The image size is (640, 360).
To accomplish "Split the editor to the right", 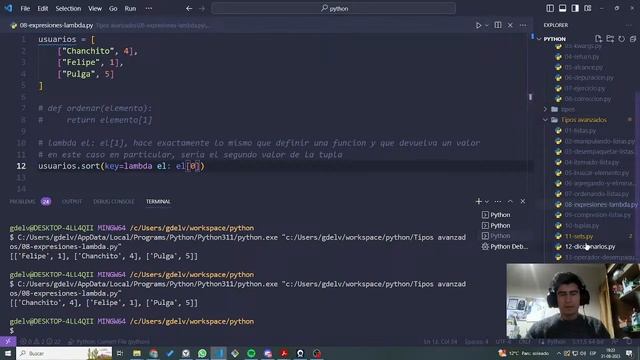I will click(498, 25).
